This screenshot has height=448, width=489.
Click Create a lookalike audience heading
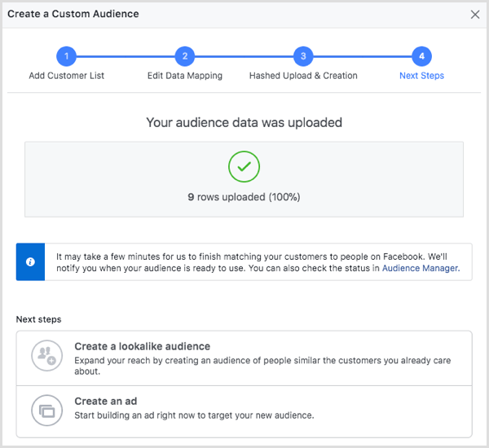pos(142,346)
